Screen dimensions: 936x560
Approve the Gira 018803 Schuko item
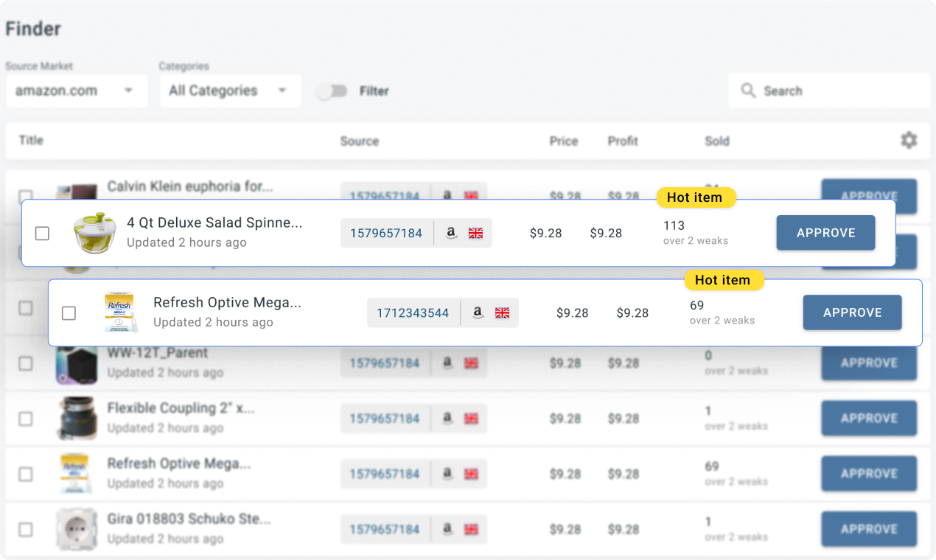click(869, 529)
